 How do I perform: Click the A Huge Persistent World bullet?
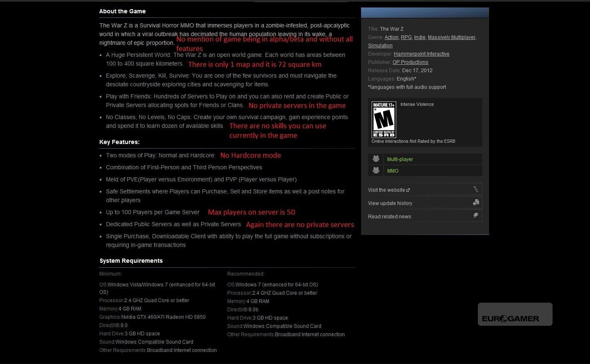[x=226, y=59]
